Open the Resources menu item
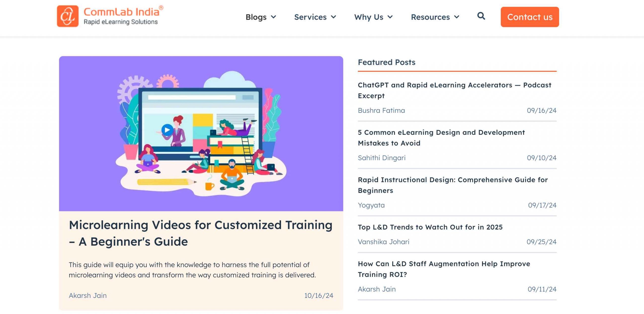 tap(430, 17)
